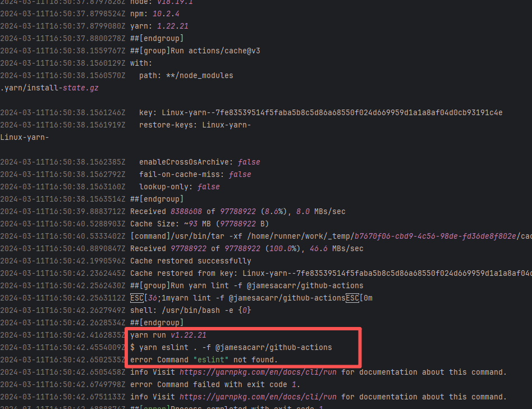The image size is (532, 409).
Task: Click the "lookup-only: false" setting
Action: coord(179,187)
